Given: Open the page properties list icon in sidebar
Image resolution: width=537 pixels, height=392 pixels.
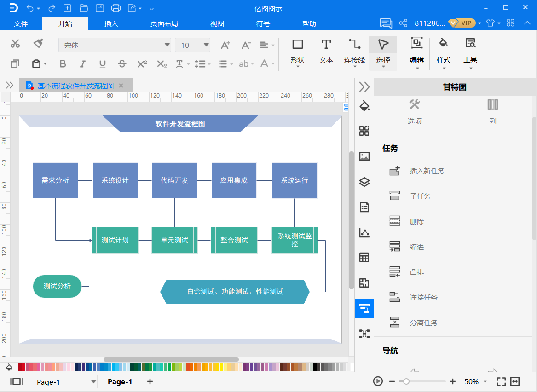Looking at the screenshot, I should [x=364, y=207].
